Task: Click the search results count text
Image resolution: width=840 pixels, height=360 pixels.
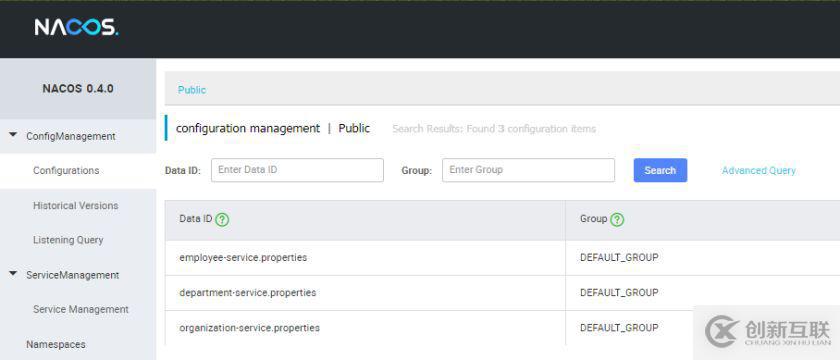Action: (494, 129)
